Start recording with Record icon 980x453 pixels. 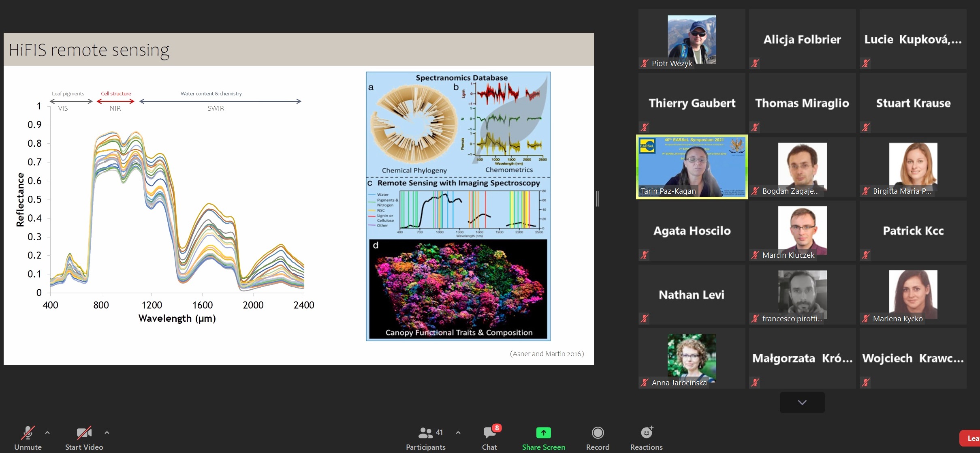pyautogui.click(x=598, y=433)
